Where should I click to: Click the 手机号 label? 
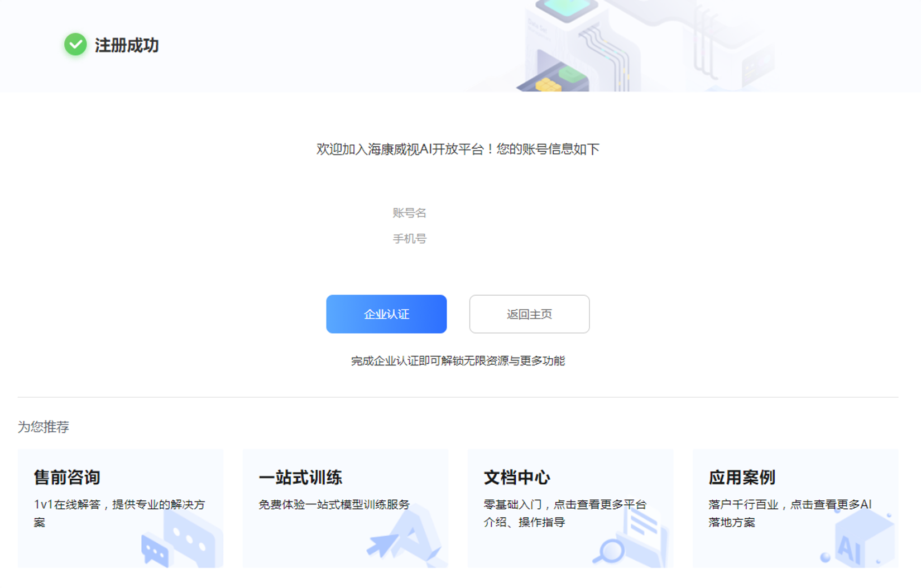tap(409, 239)
